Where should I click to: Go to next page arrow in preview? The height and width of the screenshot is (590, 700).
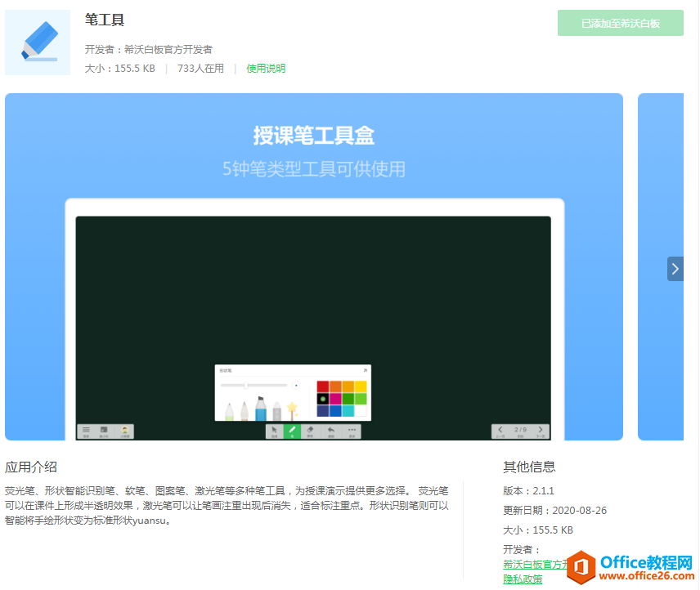coord(540,430)
